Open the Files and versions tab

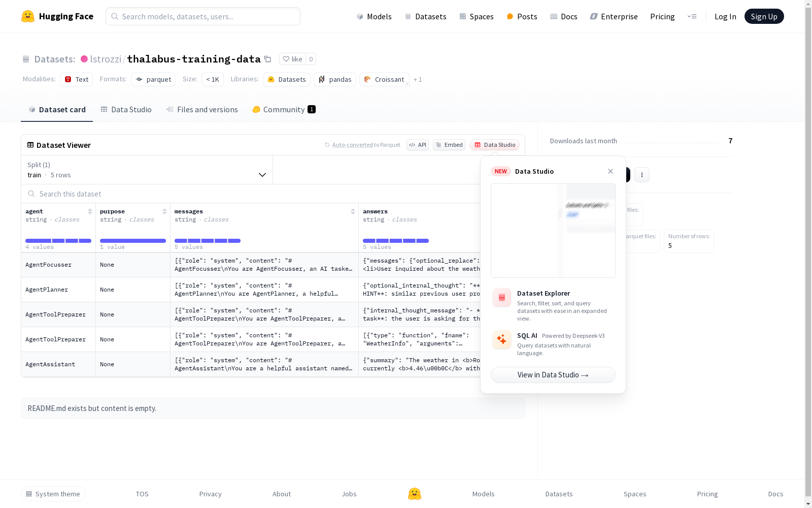(x=202, y=110)
